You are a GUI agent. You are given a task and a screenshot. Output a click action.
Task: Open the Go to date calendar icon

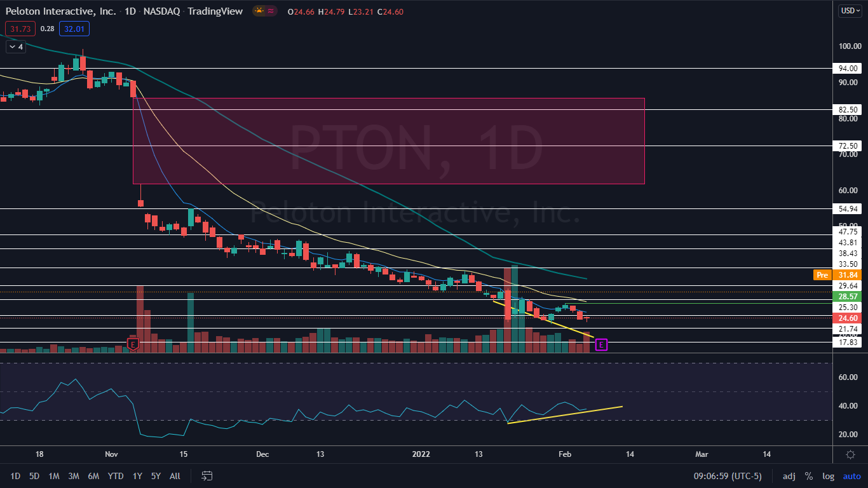pos(207,476)
